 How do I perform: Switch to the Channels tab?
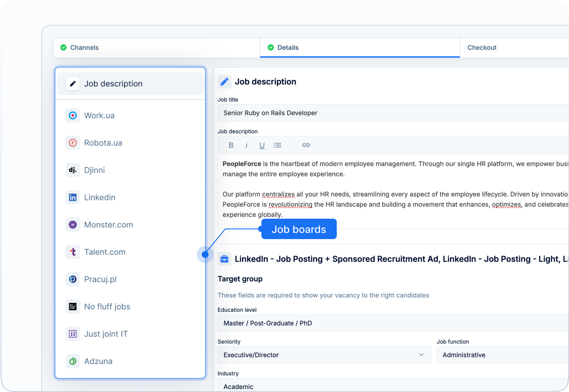point(157,48)
